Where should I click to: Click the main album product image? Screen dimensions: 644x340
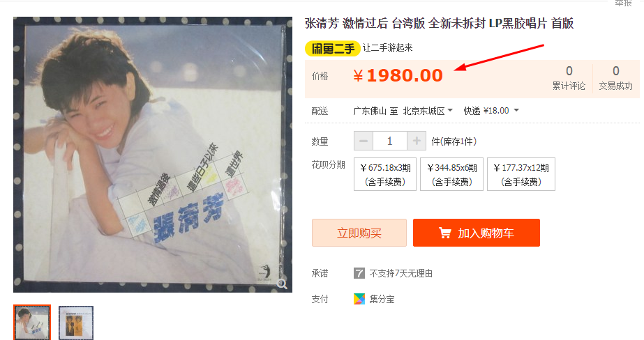coord(153,155)
